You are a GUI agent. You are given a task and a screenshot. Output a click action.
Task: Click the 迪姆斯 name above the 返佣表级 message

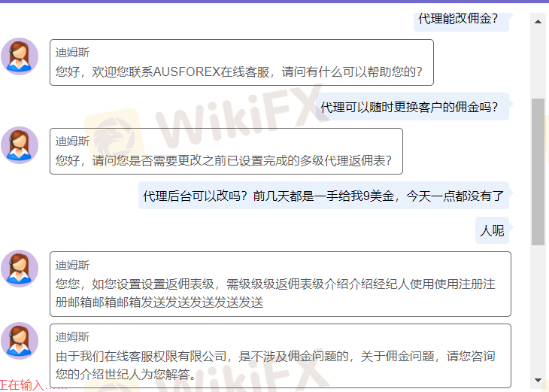pyautogui.click(x=72, y=265)
